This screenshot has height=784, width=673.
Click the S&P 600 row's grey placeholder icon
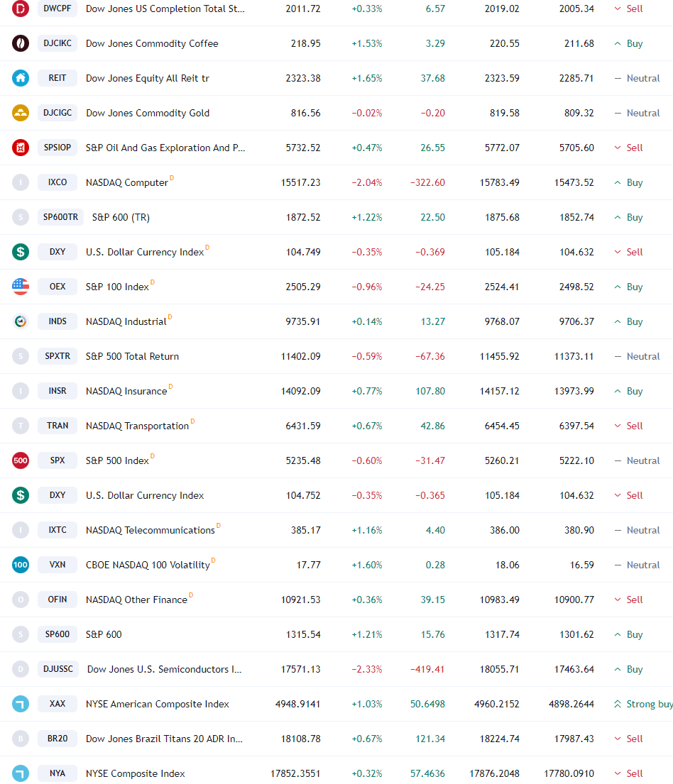pos(21,634)
